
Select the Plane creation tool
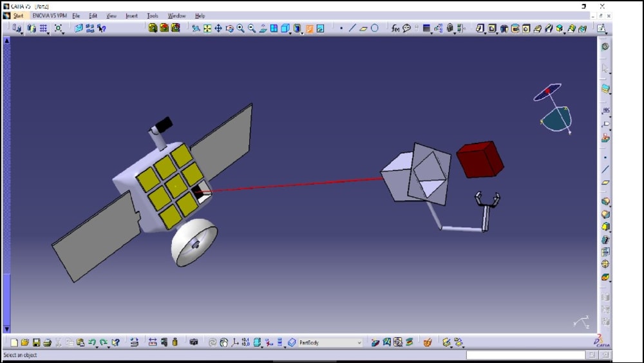pyautogui.click(x=363, y=28)
